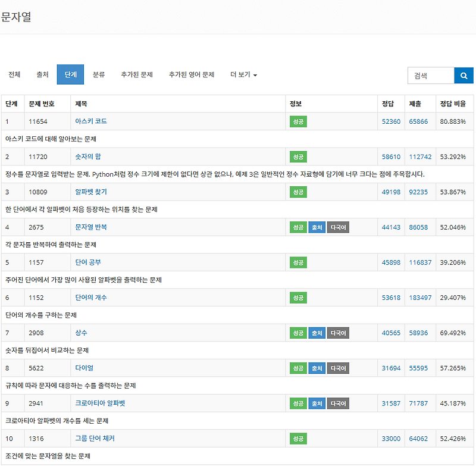Click accepted count 52360 for 아스키 코드
The height and width of the screenshot is (466, 476).
click(x=391, y=121)
